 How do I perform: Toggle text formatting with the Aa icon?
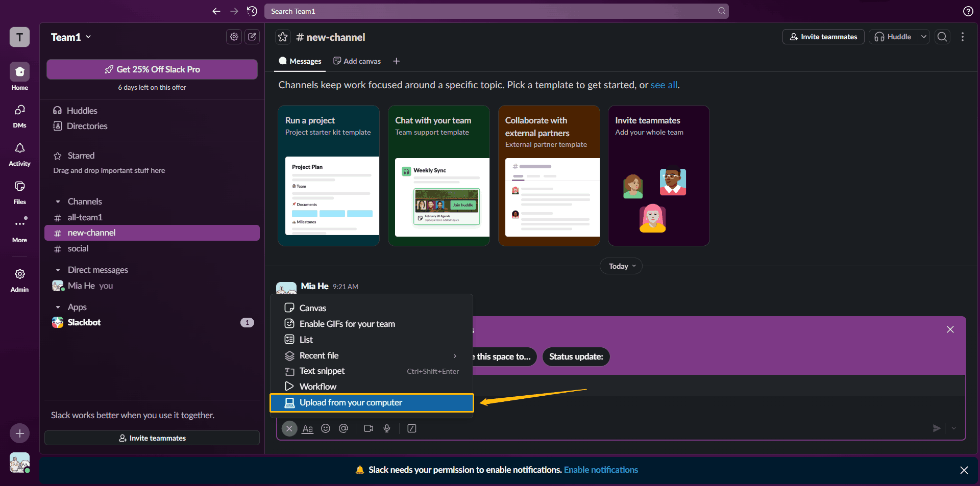[307, 428]
